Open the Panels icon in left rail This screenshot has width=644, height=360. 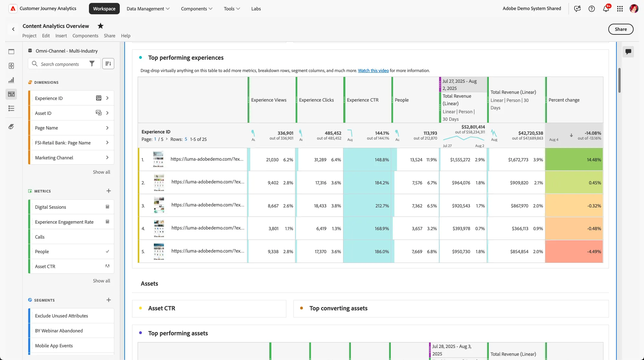point(11,52)
